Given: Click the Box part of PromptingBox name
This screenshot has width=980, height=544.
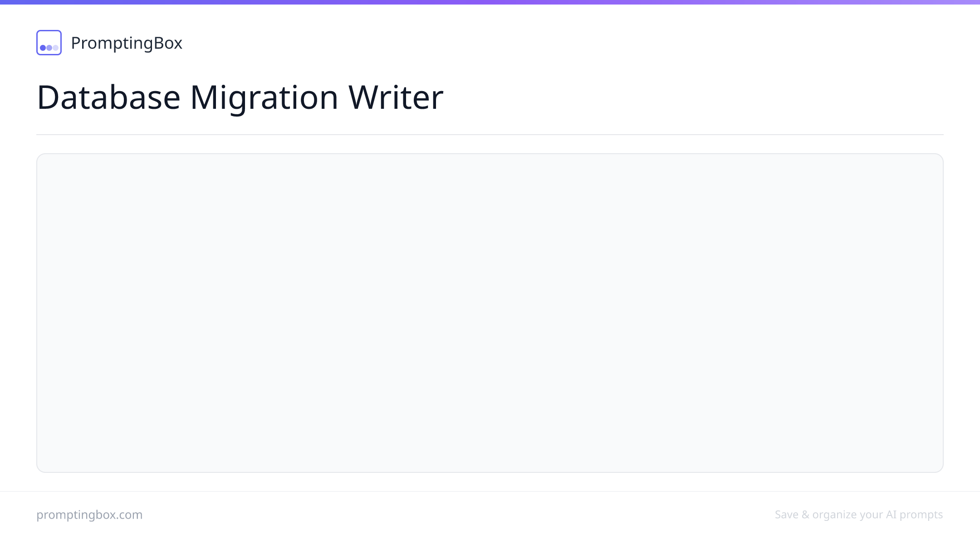Looking at the screenshot, I should [168, 43].
